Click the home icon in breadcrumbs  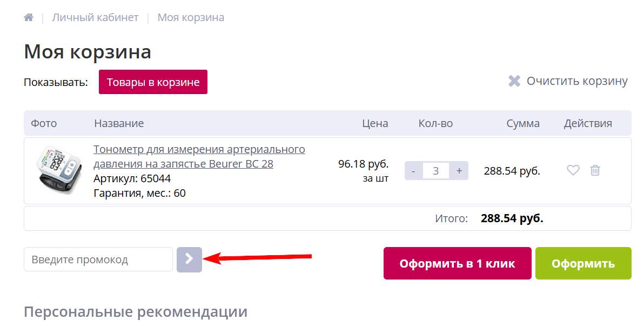(29, 17)
